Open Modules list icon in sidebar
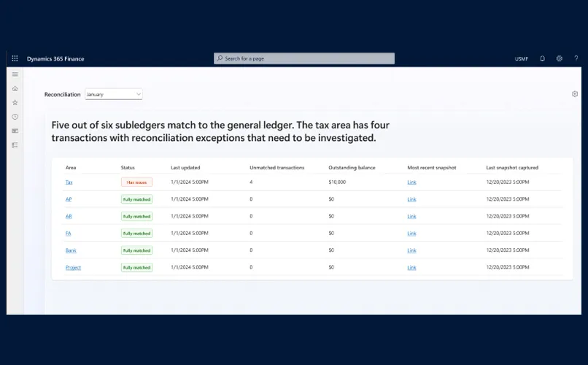 [15, 145]
